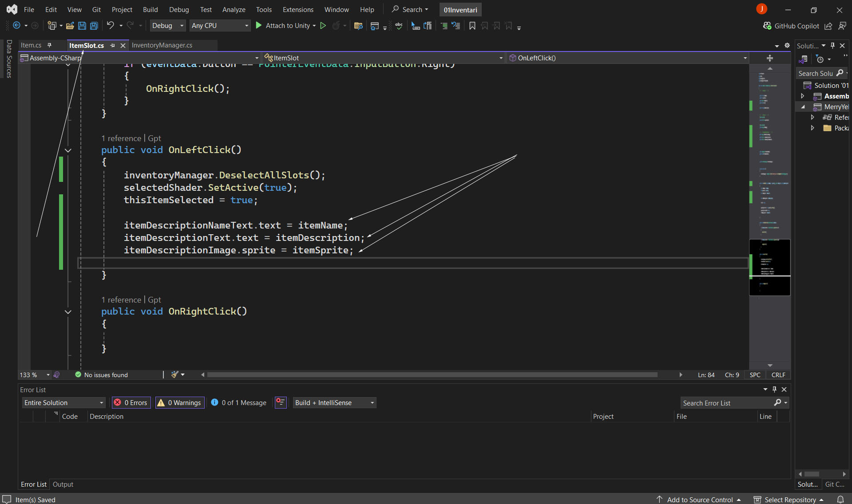The image size is (852, 504).
Task: Open the Entire Solution scope dropdown
Action: click(63, 402)
